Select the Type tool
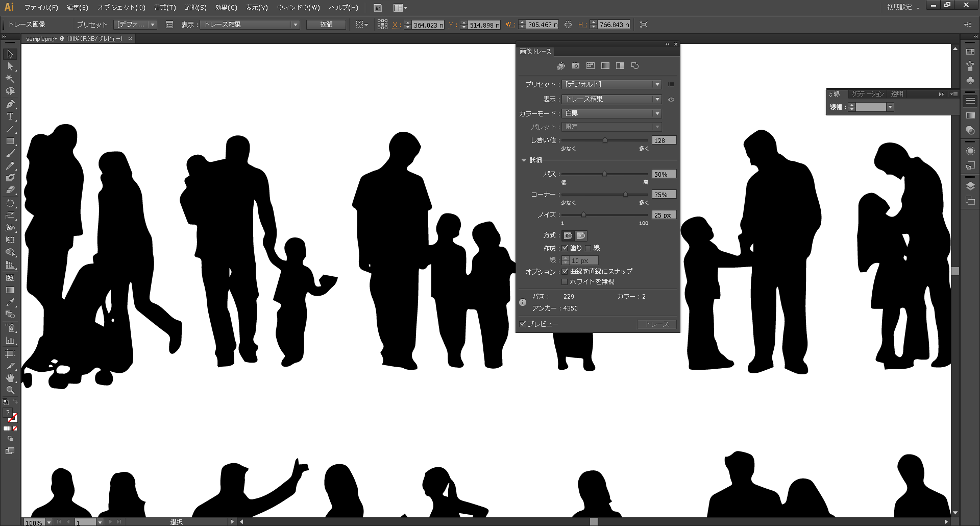Viewport: 980px width, 526px height. 10,116
